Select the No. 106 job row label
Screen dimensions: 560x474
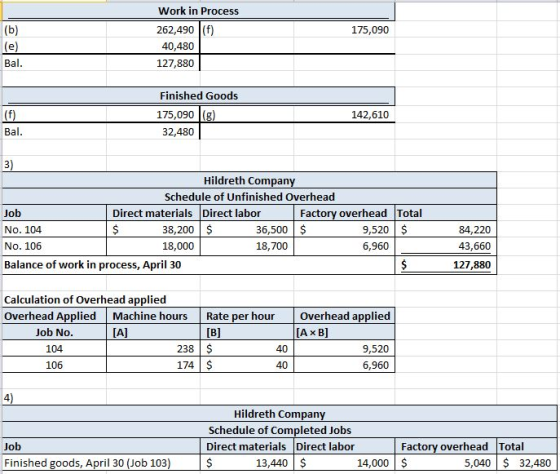23,246
